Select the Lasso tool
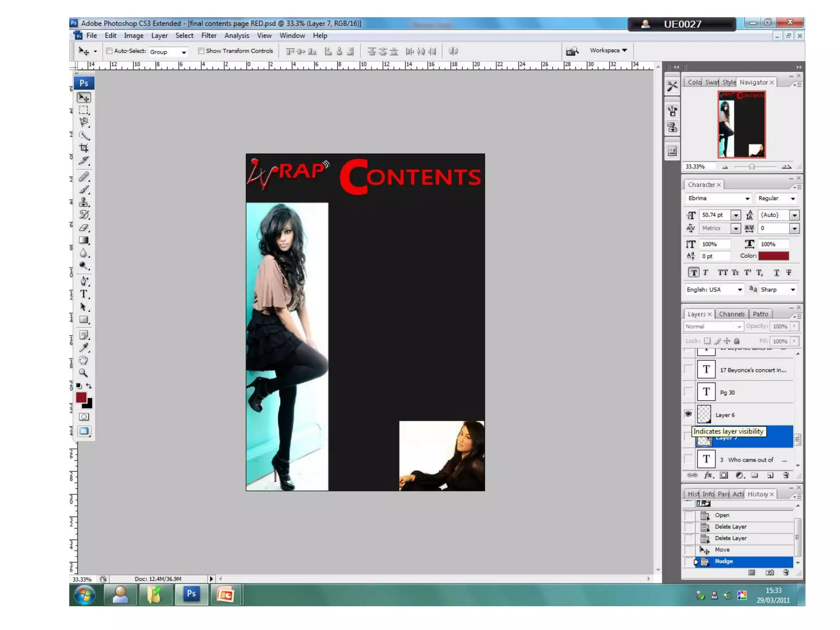This screenshot has height=630, width=840. tap(84, 122)
